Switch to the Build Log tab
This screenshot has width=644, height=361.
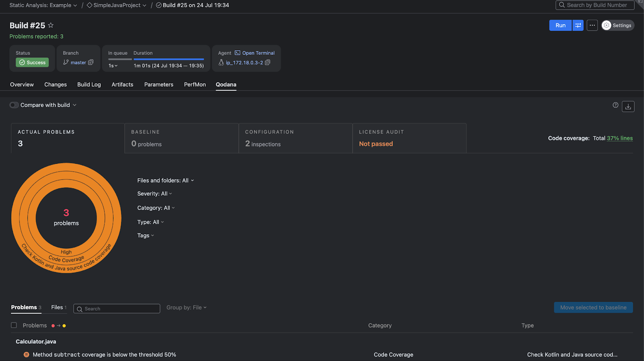(x=89, y=85)
